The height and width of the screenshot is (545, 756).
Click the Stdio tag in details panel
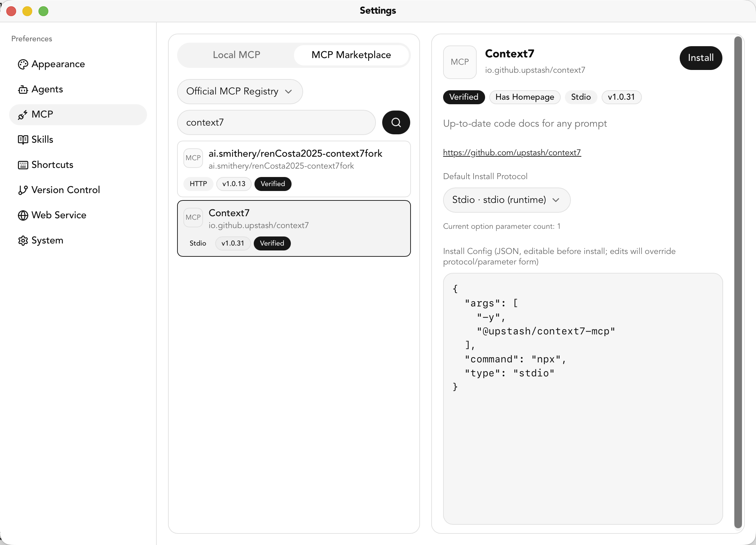581,97
